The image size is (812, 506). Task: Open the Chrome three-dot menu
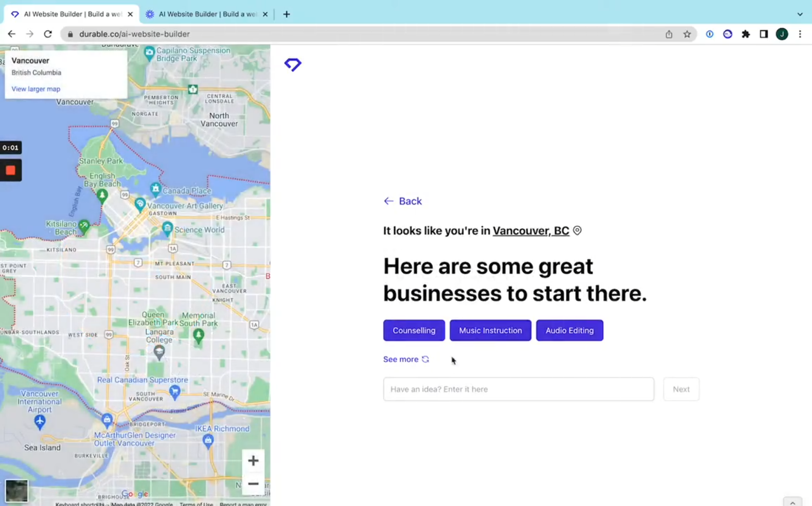[800, 34]
